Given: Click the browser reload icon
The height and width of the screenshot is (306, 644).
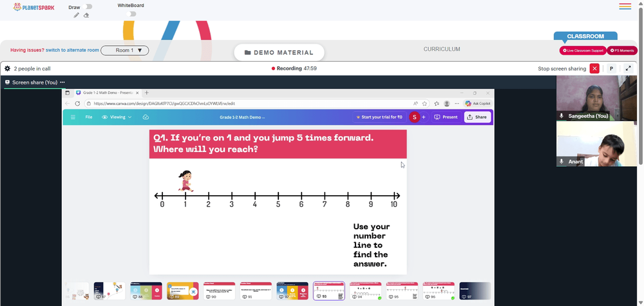Looking at the screenshot, I should [x=77, y=104].
